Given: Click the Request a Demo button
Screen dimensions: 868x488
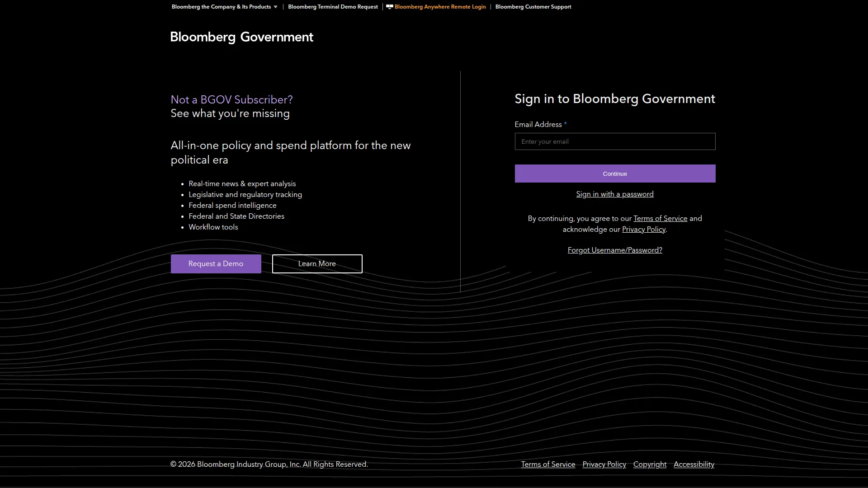Looking at the screenshot, I should [216, 264].
